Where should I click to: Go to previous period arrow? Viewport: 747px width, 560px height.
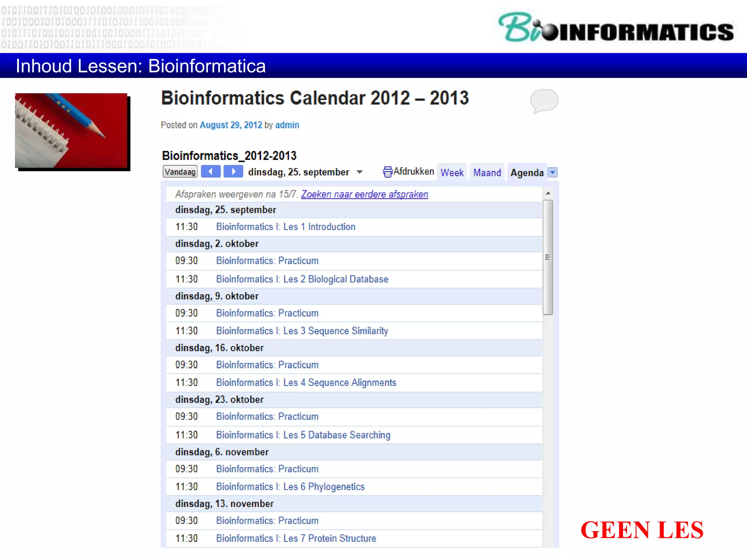pyautogui.click(x=211, y=171)
